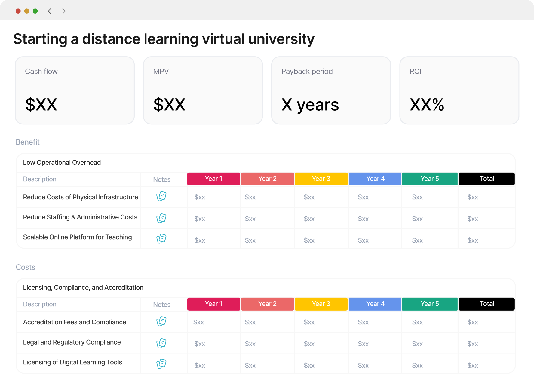The width and height of the screenshot is (534, 392).
Task: Click the $XX value in MPV card
Action: tap(169, 105)
